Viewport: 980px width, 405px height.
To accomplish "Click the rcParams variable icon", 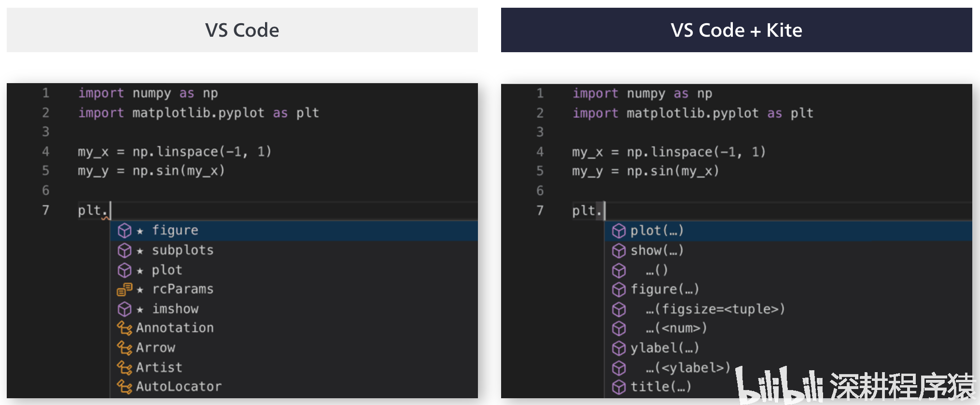I will click(125, 289).
